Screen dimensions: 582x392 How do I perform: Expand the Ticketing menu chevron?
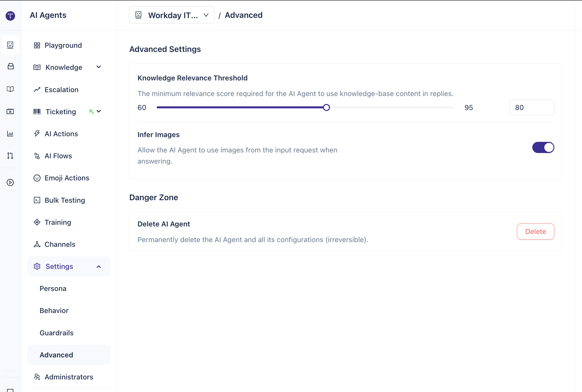pyautogui.click(x=99, y=111)
